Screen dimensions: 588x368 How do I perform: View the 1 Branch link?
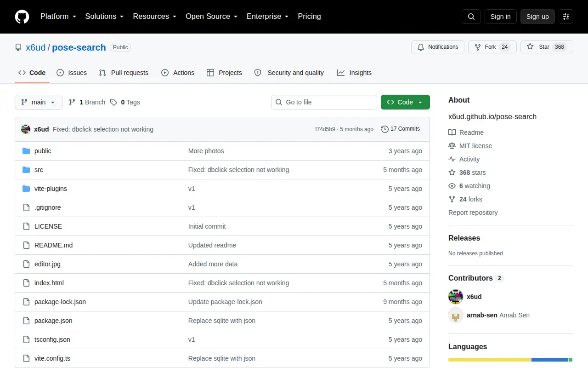point(87,102)
